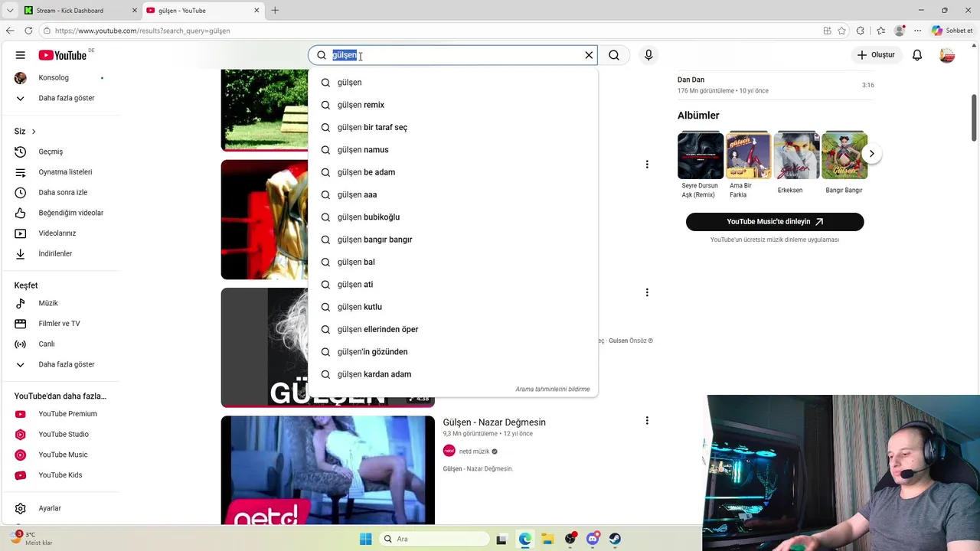
Task: Open Sohbet et Copilot button
Action: pos(952,31)
